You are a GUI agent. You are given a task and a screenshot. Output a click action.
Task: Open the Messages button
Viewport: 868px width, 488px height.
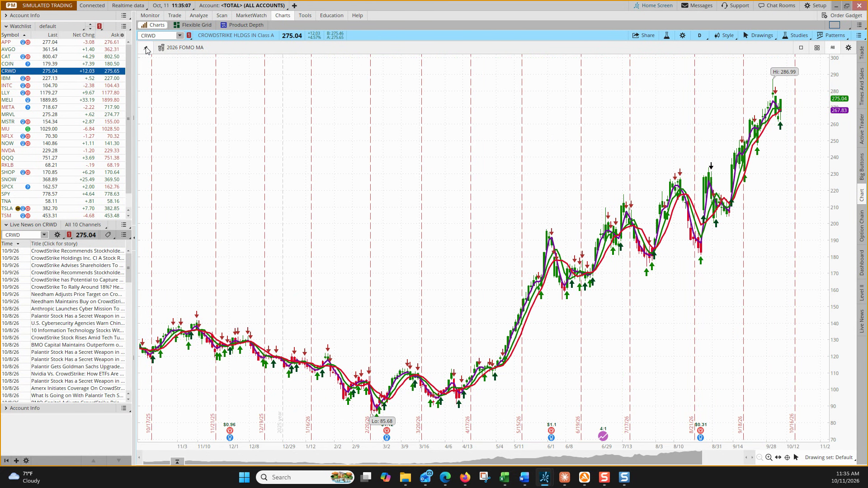pyautogui.click(x=697, y=5)
